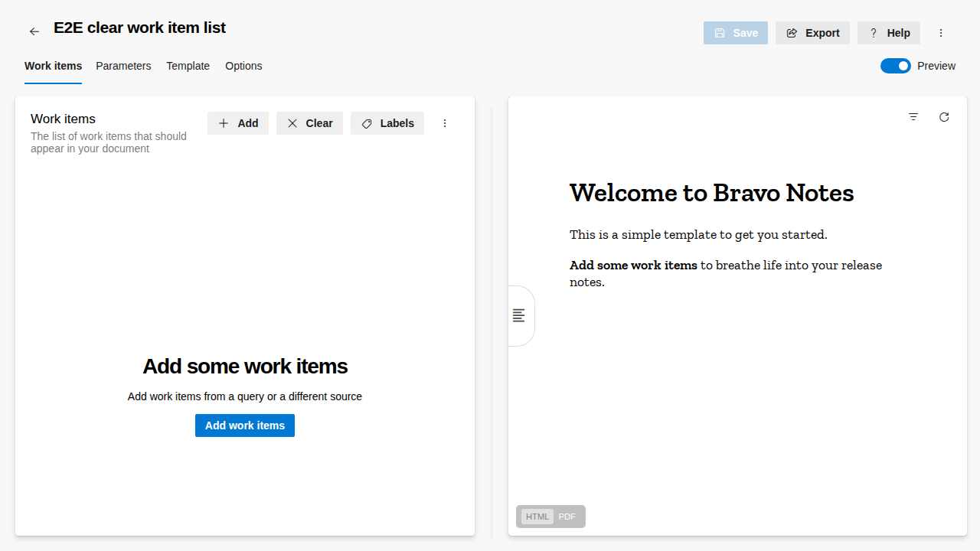Click the back arrow icon

(x=34, y=31)
